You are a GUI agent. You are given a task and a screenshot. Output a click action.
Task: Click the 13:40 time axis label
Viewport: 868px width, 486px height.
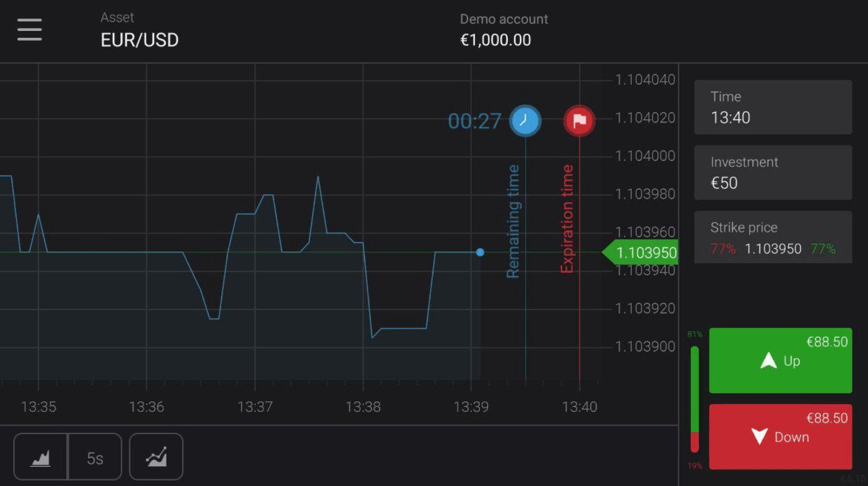coord(579,407)
